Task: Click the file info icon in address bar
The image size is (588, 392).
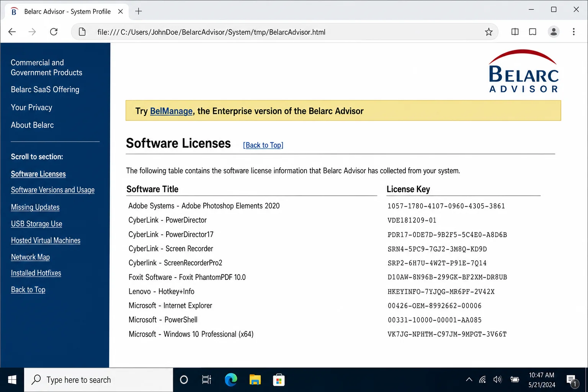Action: click(x=82, y=32)
